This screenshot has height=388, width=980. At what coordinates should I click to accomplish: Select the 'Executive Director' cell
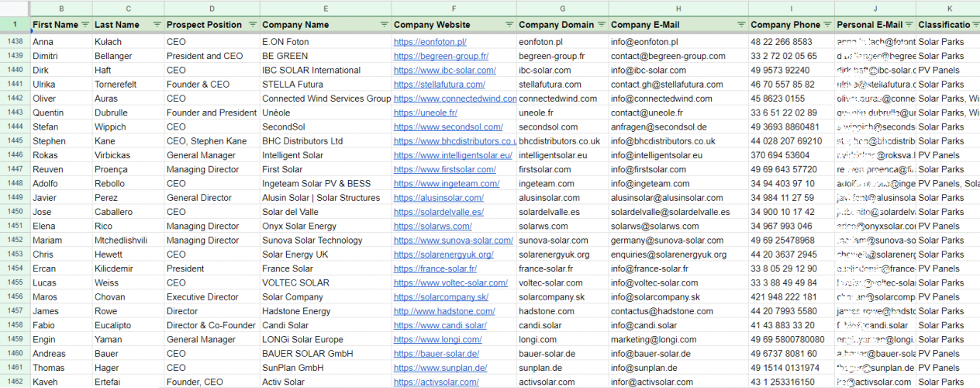pyautogui.click(x=212, y=296)
